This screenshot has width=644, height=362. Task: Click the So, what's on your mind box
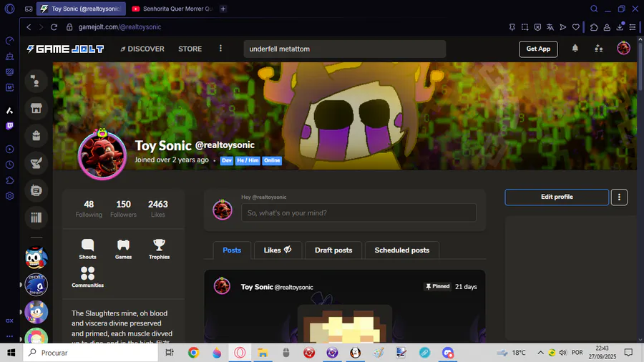(x=358, y=213)
